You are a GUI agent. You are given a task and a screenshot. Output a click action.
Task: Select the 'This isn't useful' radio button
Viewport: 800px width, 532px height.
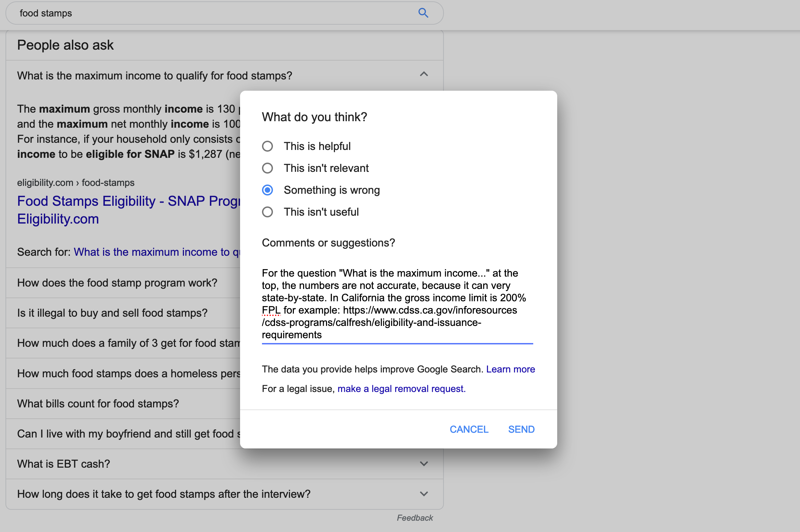coord(267,212)
